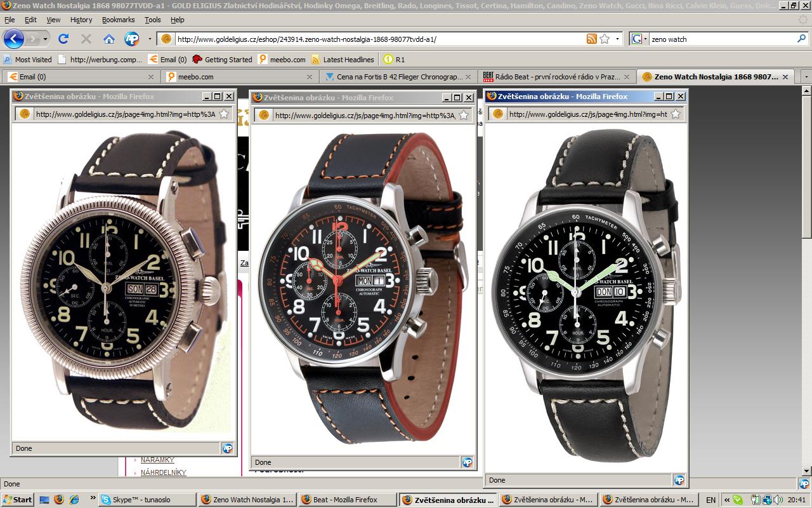Open the search engine selector dropdown
The image size is (812, 508).
pos(639,39)
